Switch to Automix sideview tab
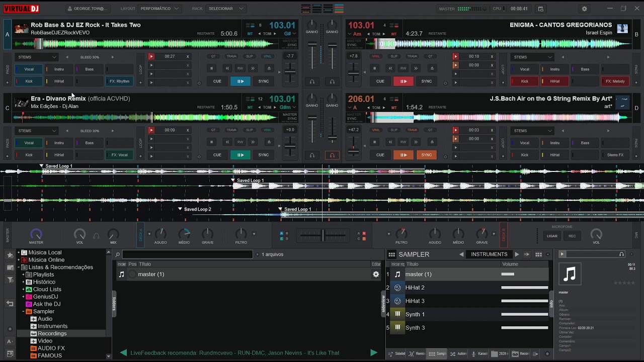The width and height of the screenshot is (644, 362). [457, 353]
